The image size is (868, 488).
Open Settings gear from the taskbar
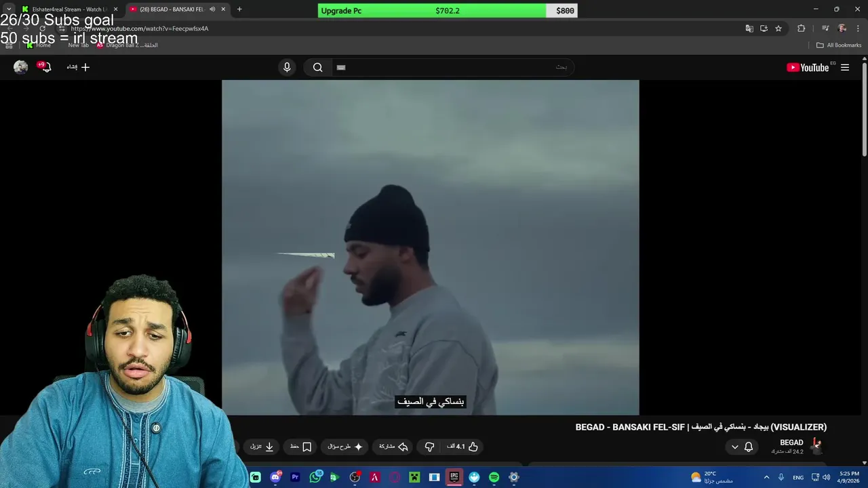[x=514, y=477]
